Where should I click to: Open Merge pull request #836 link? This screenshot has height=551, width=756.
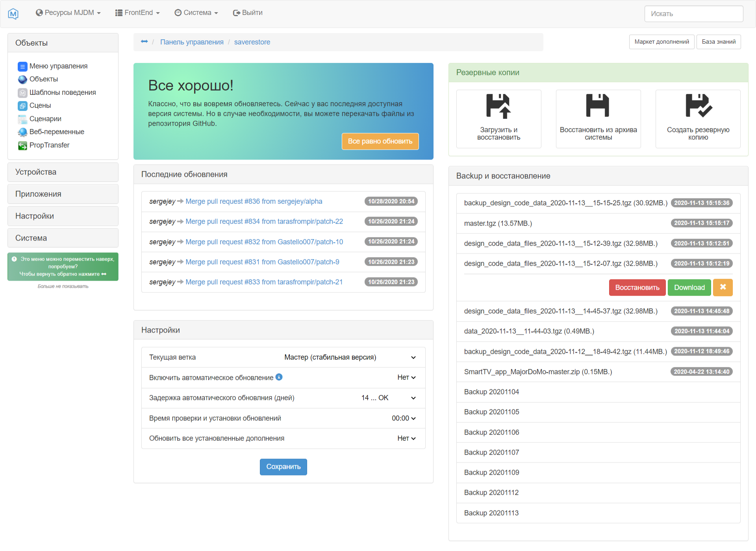click(254, 202)
